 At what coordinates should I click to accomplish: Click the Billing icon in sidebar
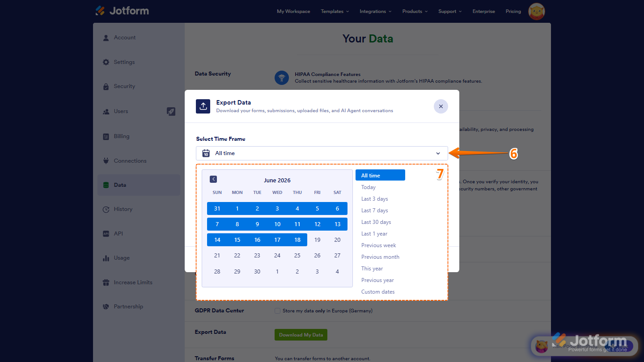106,137
